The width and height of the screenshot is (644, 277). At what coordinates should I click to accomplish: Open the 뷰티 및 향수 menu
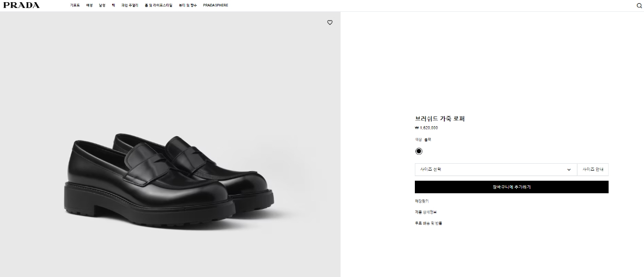pyautogui.click(x=187, y=5)
